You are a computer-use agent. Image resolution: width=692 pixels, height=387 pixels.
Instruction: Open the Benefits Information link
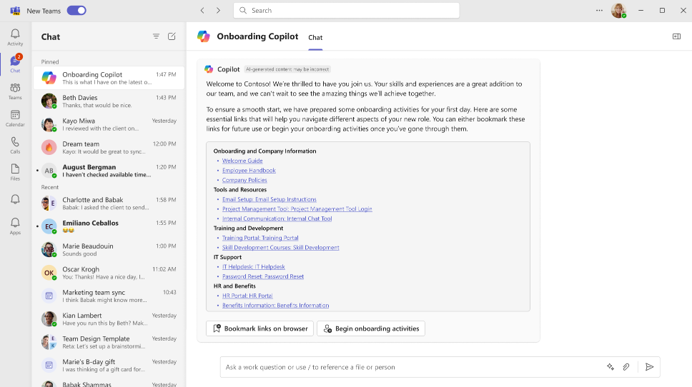pyautogui.click(x=275, y=305)
